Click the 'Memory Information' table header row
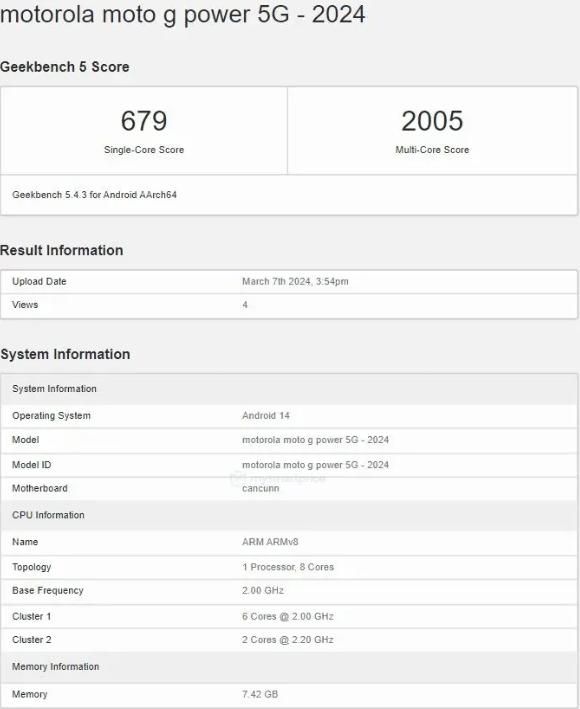 point(289,666)
